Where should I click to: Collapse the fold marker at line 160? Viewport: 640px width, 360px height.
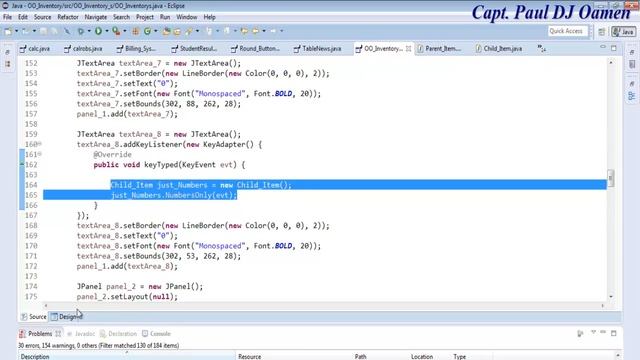(x=40, y=144)
